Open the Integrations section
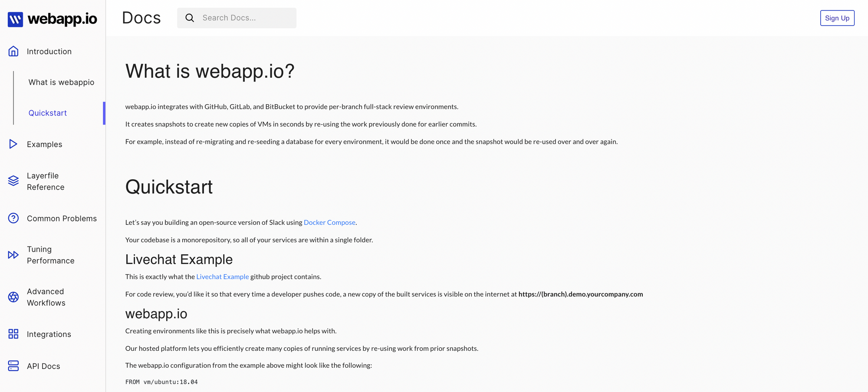The width and height of the screenshot is (868, 392). [49, 334]
